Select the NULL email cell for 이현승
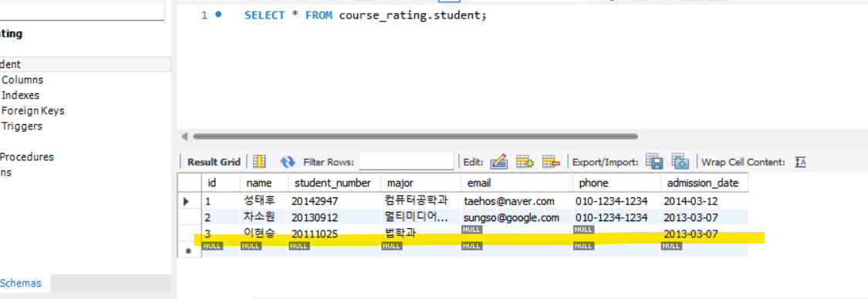This screenshot has width=868, height=299. (x=516, y=232)
